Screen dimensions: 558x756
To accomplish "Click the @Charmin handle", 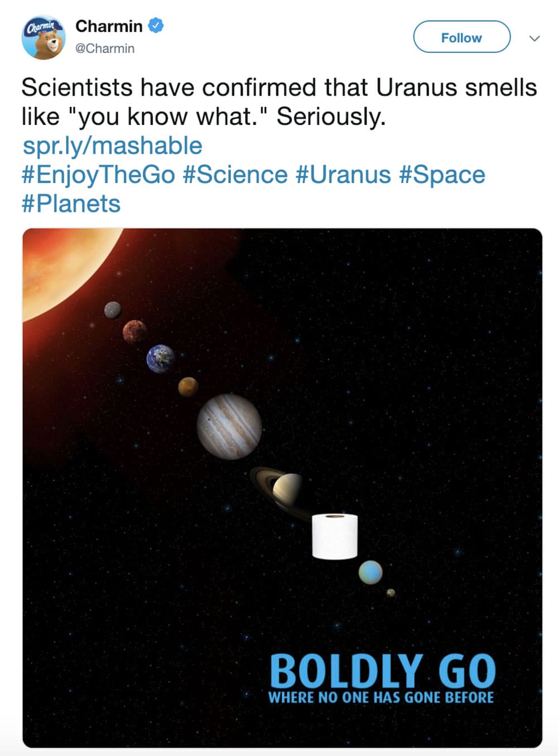I will pyautogui.click(x=105, y=49).
